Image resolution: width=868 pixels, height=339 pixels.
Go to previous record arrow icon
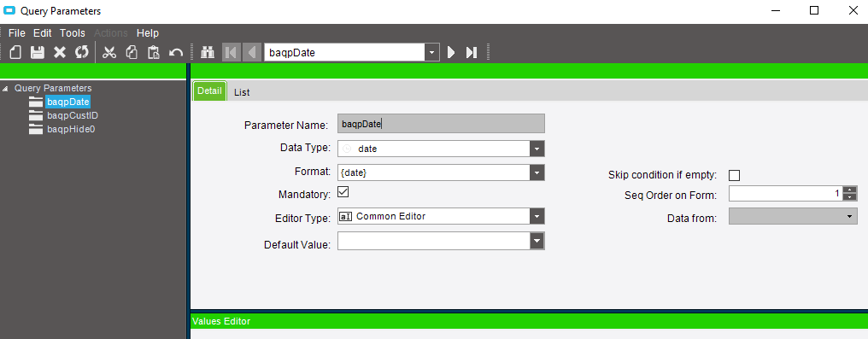[251, 53]
